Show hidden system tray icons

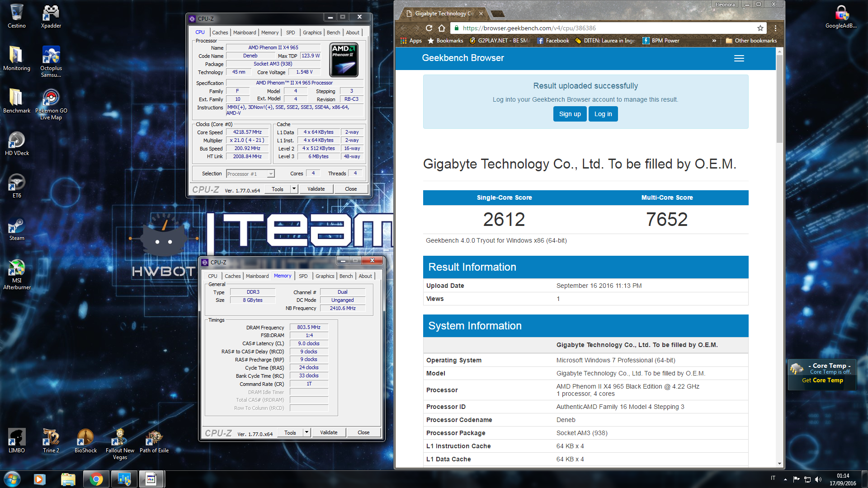click(x=785, y=479)
